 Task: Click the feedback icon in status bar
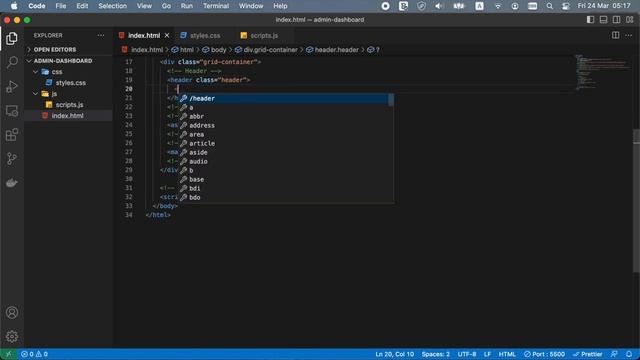[x=614, y=354]
